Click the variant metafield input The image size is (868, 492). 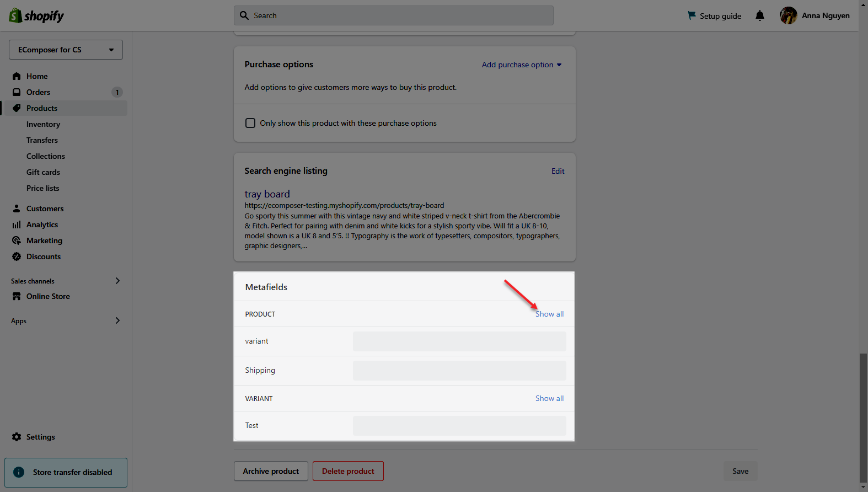(459, 341)
